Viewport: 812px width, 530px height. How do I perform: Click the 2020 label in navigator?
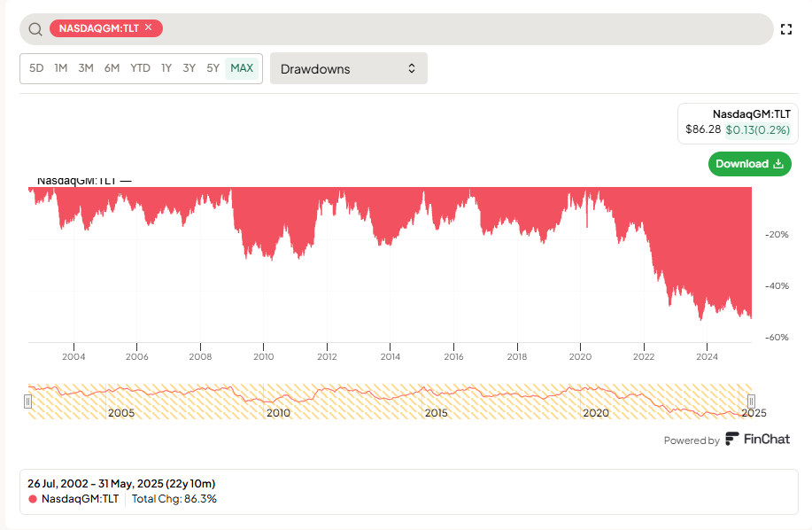tap(596, 413)
